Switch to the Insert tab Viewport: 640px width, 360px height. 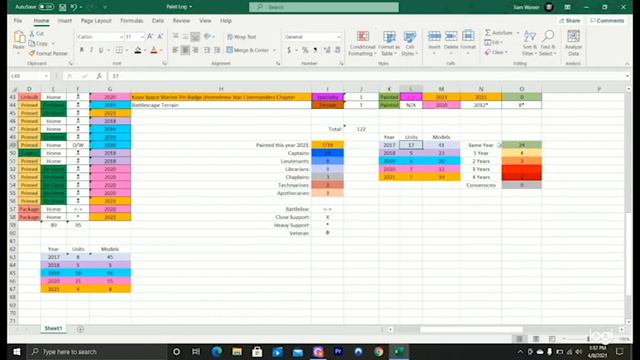[x=64, y=20]
